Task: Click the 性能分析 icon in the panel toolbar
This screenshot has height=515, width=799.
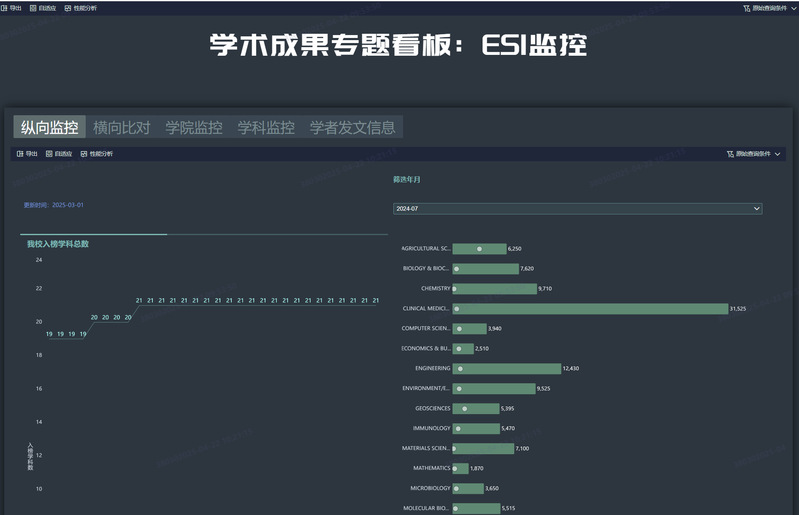Action: pyautogui.click(x=84, y=154)
